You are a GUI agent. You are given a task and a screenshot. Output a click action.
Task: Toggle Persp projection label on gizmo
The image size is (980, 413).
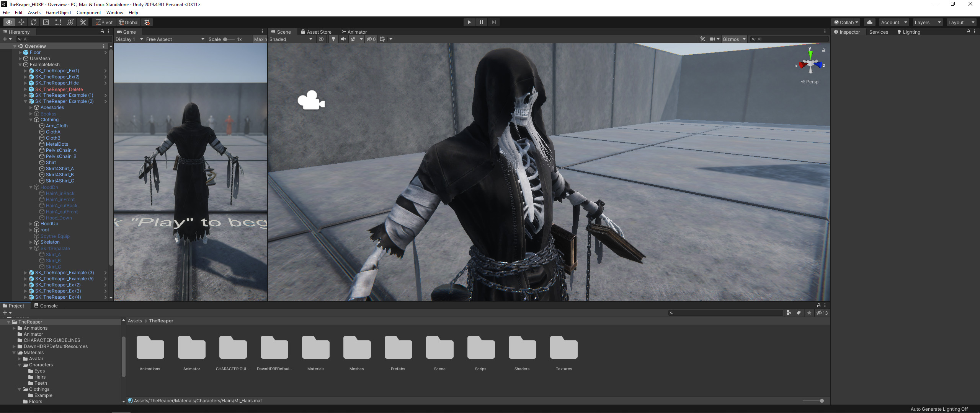(x=810, y=82)
